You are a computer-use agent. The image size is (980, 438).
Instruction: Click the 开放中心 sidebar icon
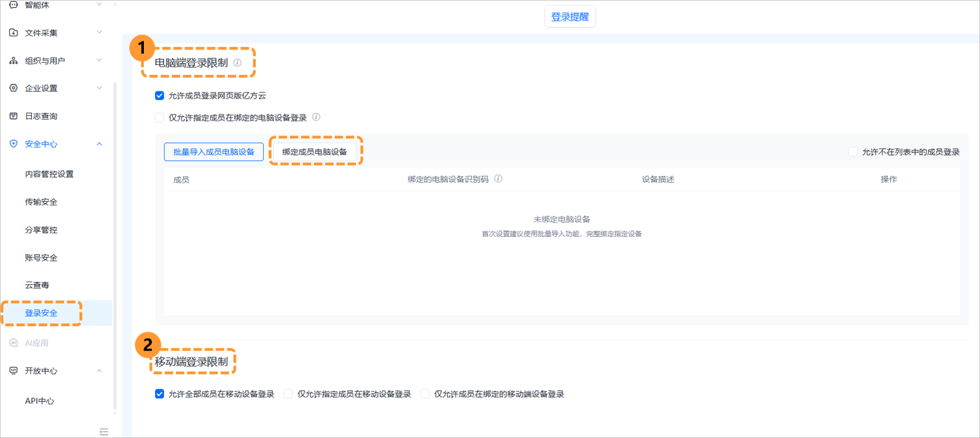pyautogui.click(x=13, y=371)
